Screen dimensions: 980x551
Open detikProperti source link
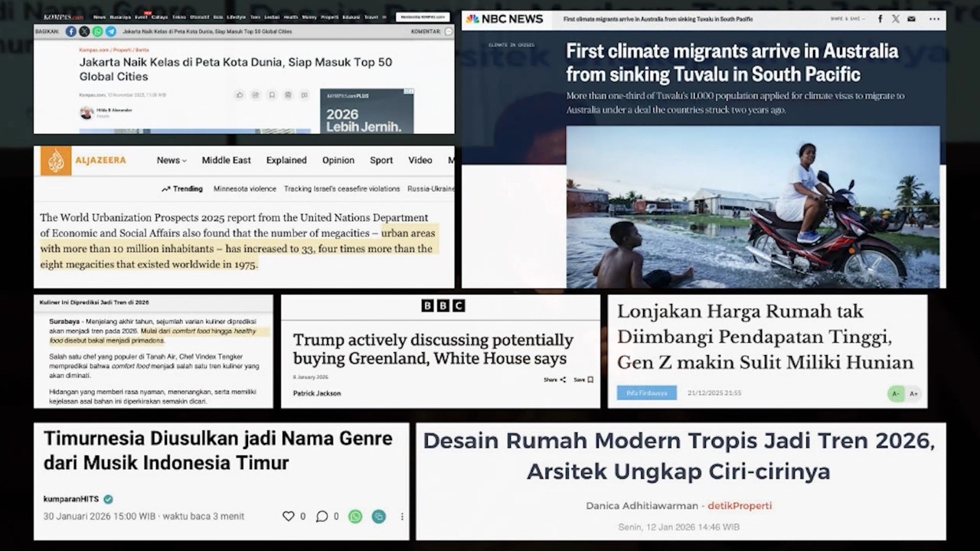click(740, 506)
